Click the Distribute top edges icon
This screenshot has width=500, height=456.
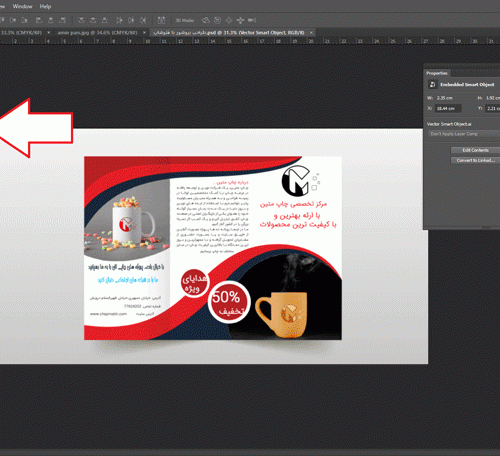point(81,20)
